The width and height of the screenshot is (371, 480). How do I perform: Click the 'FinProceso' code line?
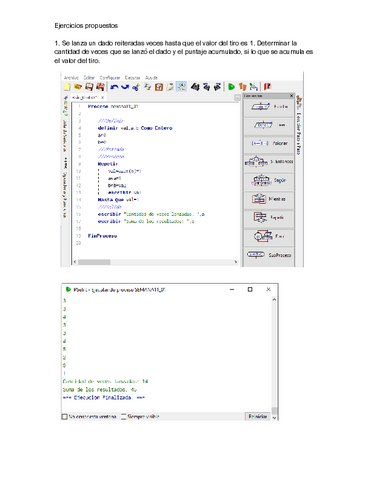[102, 236]
